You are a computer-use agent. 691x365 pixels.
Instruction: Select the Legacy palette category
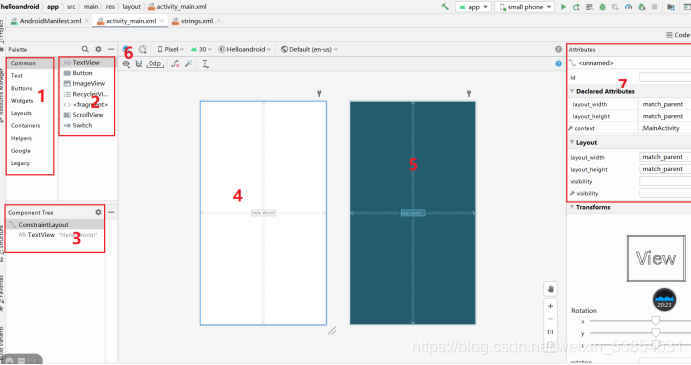20,163
